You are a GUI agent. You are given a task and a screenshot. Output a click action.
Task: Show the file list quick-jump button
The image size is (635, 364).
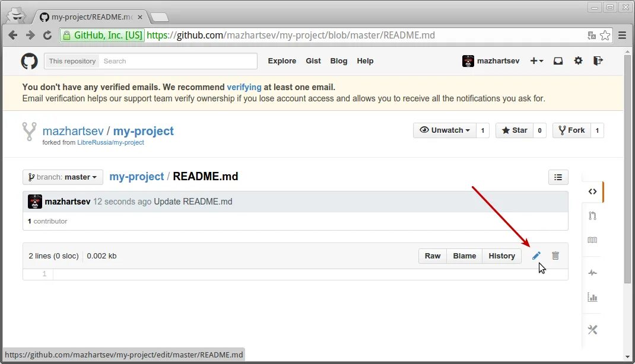(x=558, y=177)
